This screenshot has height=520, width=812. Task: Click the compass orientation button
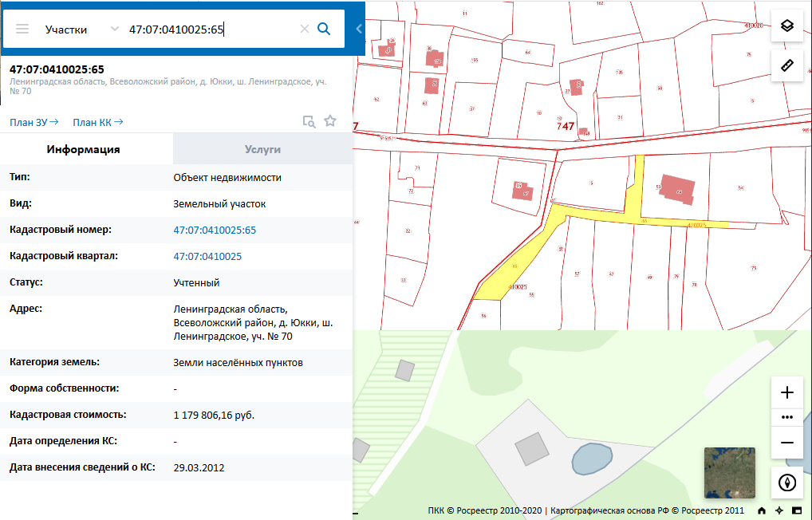click(x=786, y=483)
